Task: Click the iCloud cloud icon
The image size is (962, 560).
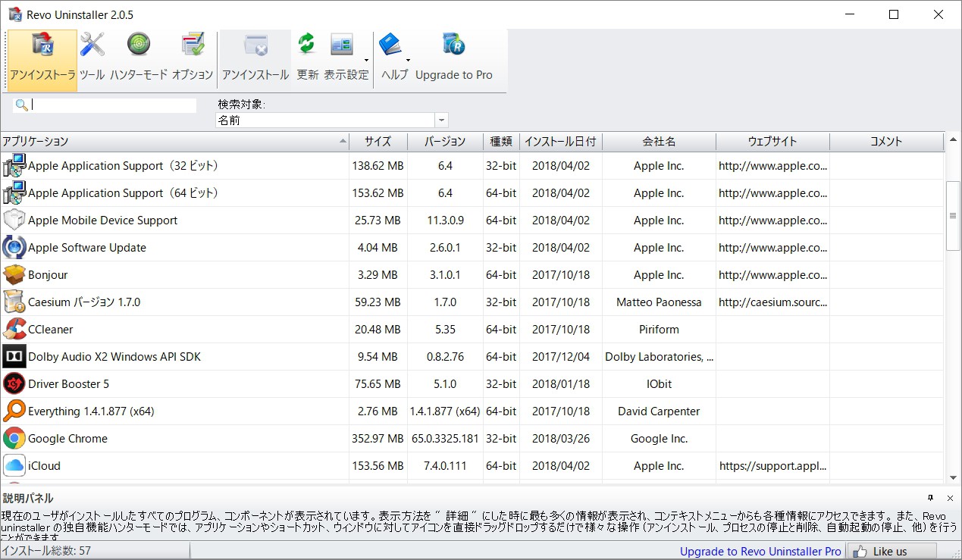Action: click(x=14, y=466)
